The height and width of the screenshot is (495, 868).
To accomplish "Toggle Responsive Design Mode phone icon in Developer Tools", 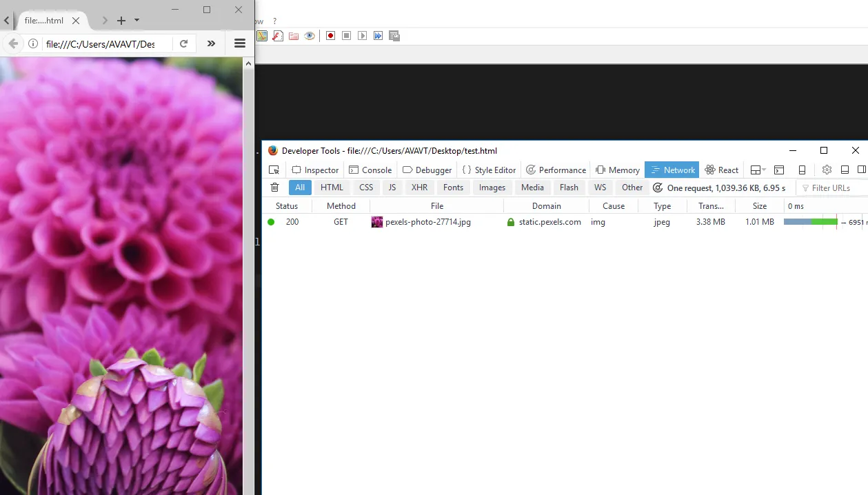I will coord(802,170).
